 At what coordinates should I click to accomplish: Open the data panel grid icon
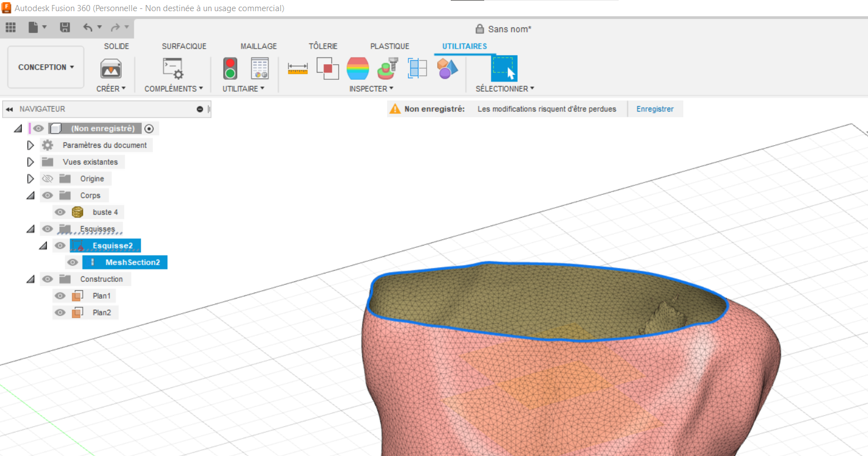click(11, 27)
